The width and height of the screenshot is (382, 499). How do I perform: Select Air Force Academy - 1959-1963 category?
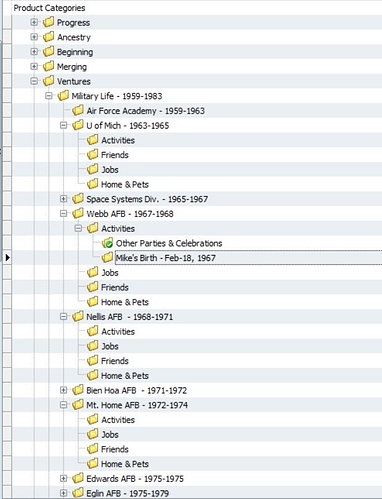pyautogui.click(x=146, y=111)
